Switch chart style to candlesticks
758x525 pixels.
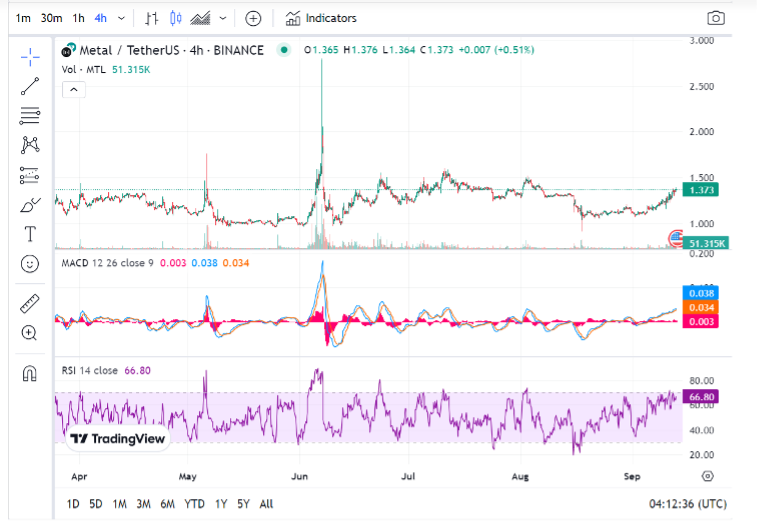pyautogui.click(x=176, y=18)
